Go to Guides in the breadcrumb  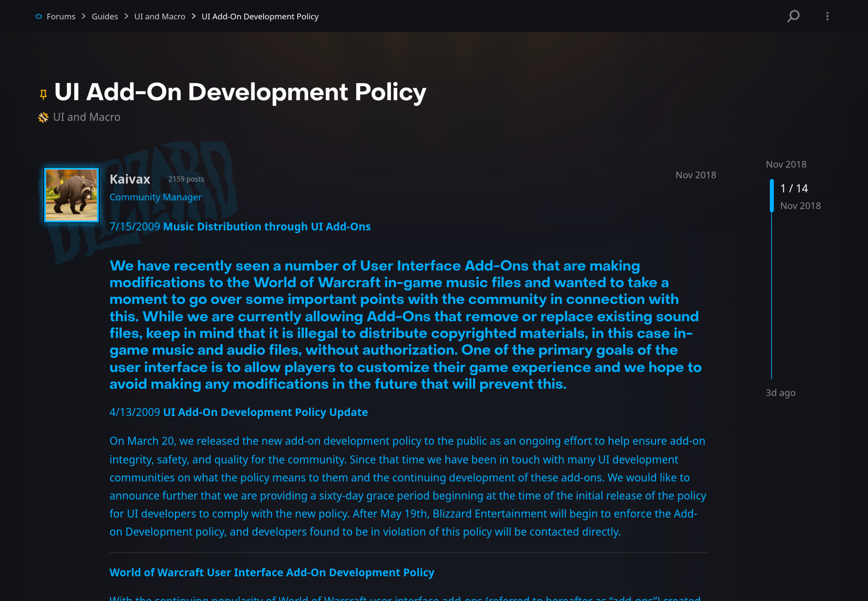click(105, 17)
